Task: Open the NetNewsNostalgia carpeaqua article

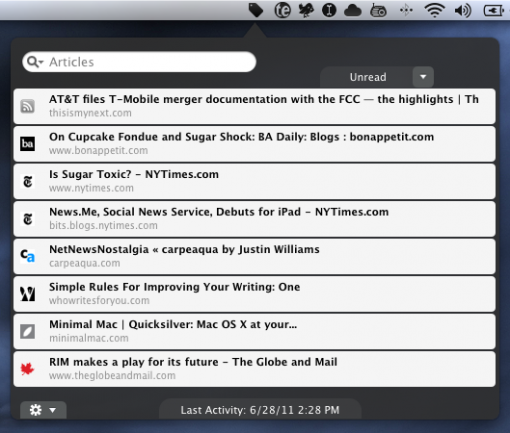Action: [x=254, y=256]
